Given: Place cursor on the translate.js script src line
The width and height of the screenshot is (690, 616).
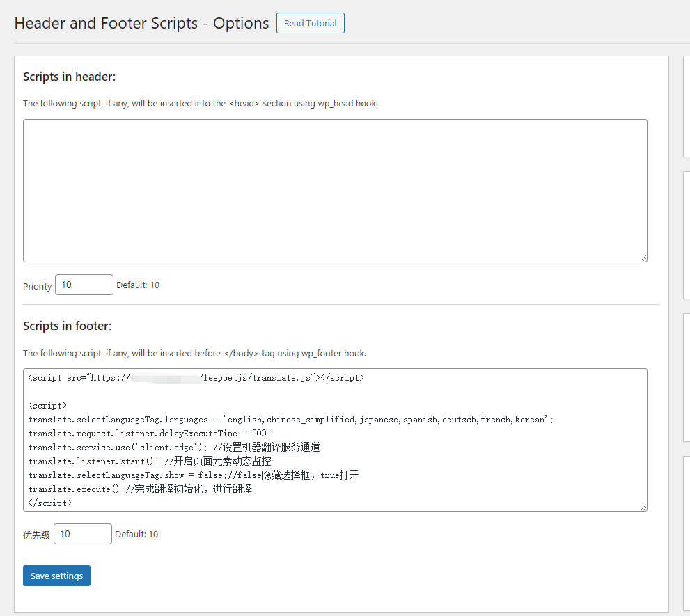Looking at the screenshot, I should (x=195, y=378).
